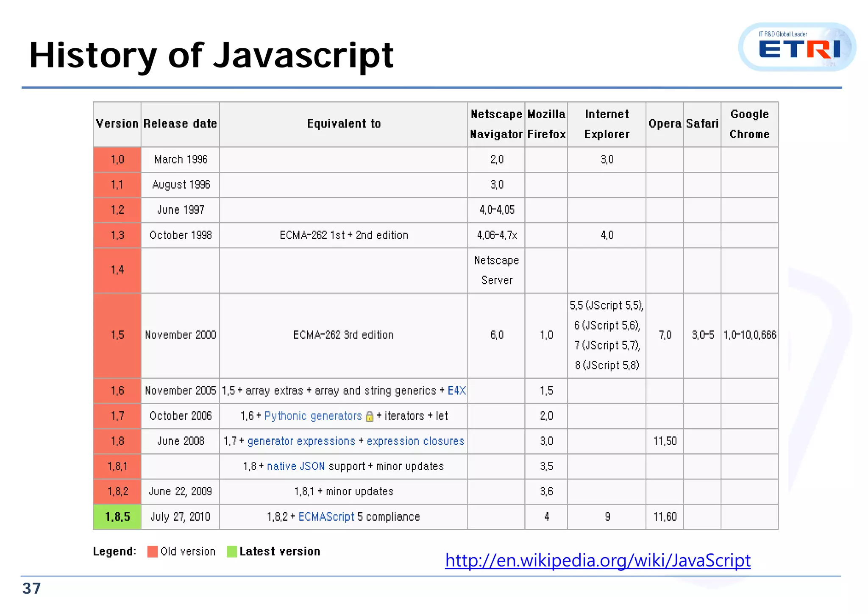Screen dimensions: 868x614
Task: Click the 4.06-4.7x Netscape Navigator cell
Action: [496, 235]
